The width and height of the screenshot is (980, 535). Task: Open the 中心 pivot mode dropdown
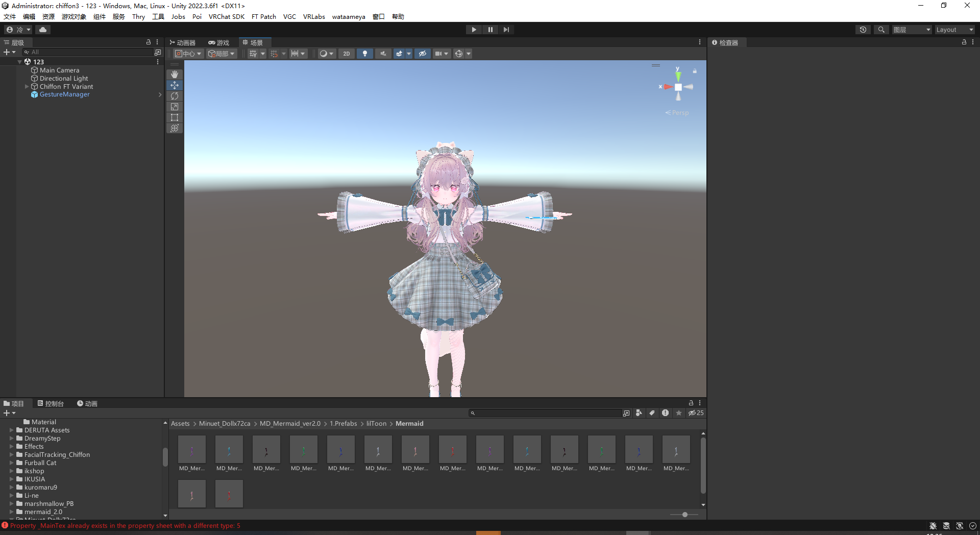coord(188,54)
